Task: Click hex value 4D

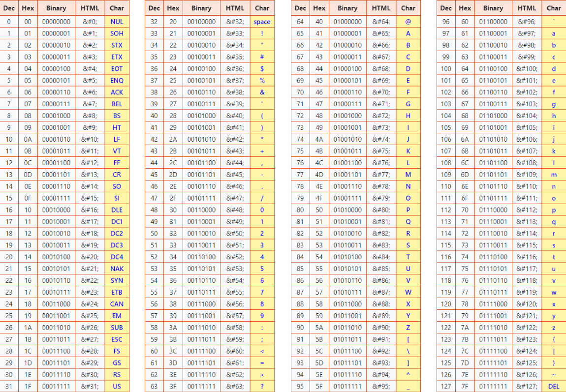Action: [319, 175]
